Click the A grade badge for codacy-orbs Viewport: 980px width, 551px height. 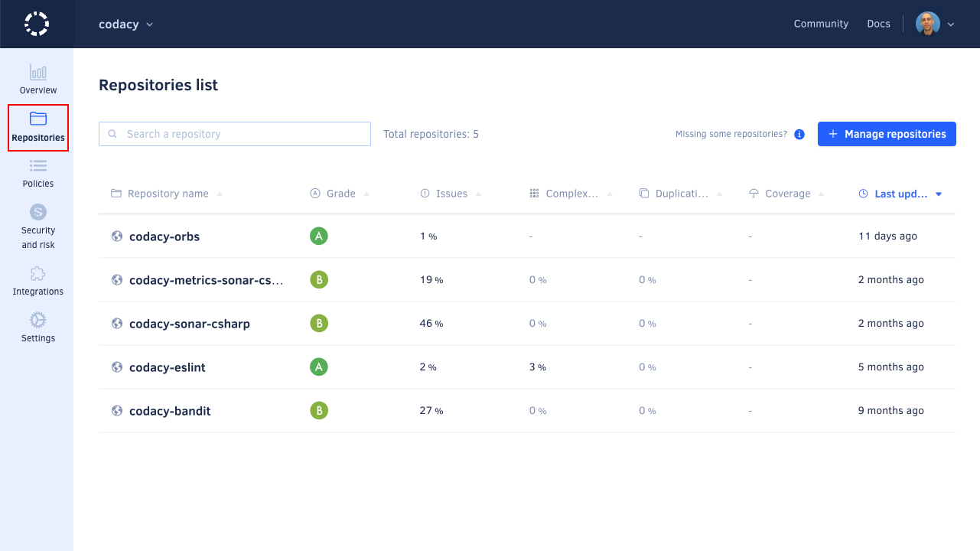click(319, 236)
